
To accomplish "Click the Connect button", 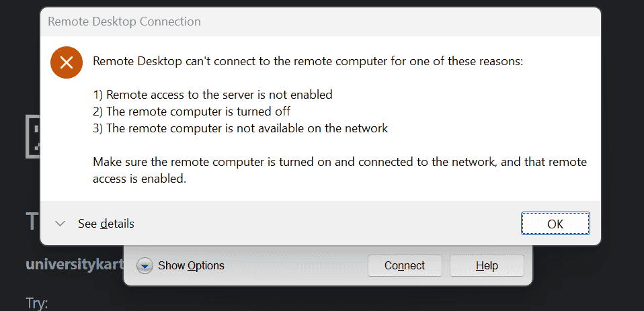I will click(405, 265).
